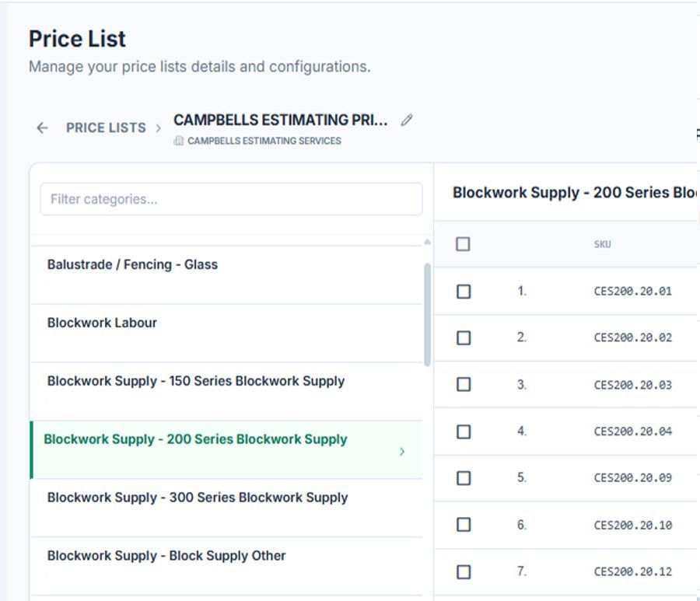The image size is (700, 601).
Task: Edit the price list name with pencil icon
Action: [407, 120]
